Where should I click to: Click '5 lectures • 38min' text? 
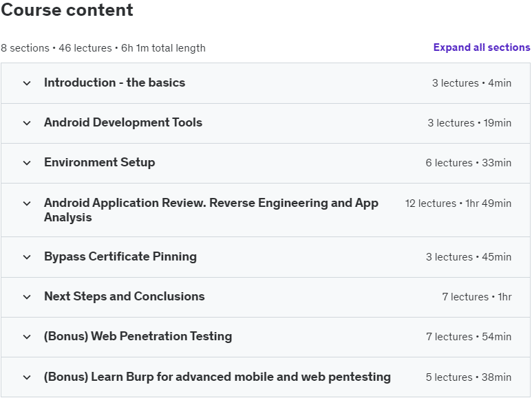click(x=469, y=377)
